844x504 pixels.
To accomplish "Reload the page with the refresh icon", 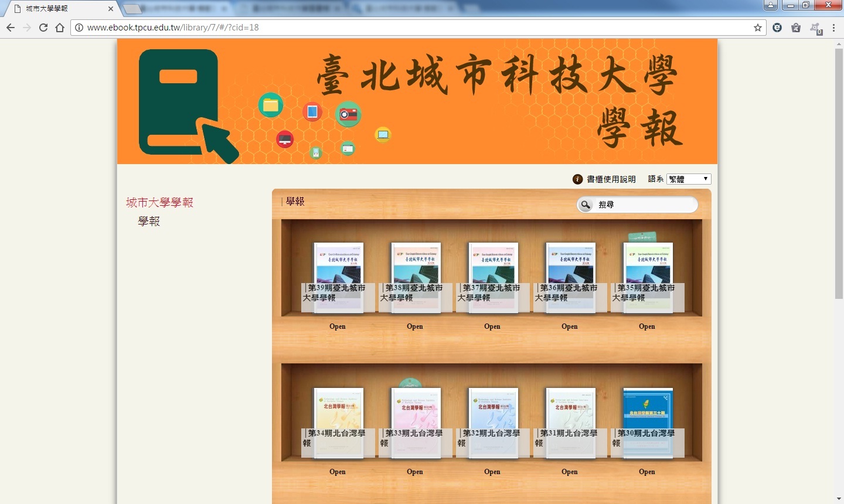I will pyautogui.click(x=43, y=28).
